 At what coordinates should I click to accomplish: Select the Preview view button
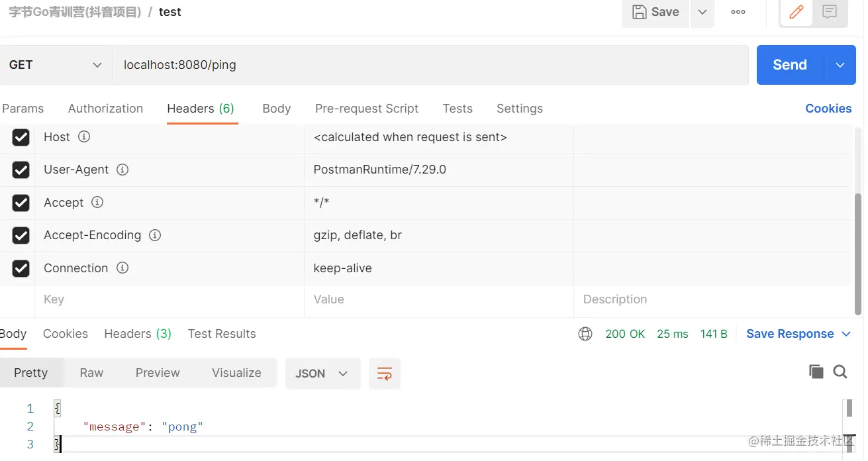[158, 373]
